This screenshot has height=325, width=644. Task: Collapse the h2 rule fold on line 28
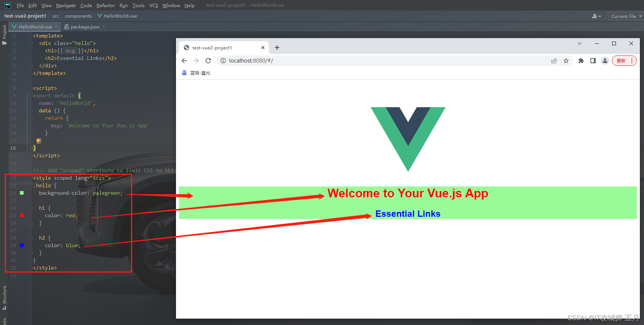point(31,238)
